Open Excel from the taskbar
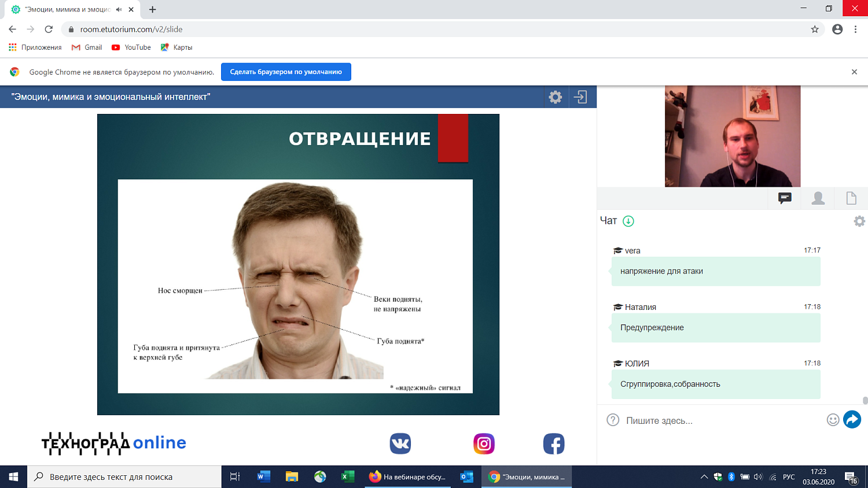Screen dimensions: 868x488 pos(348,477)
